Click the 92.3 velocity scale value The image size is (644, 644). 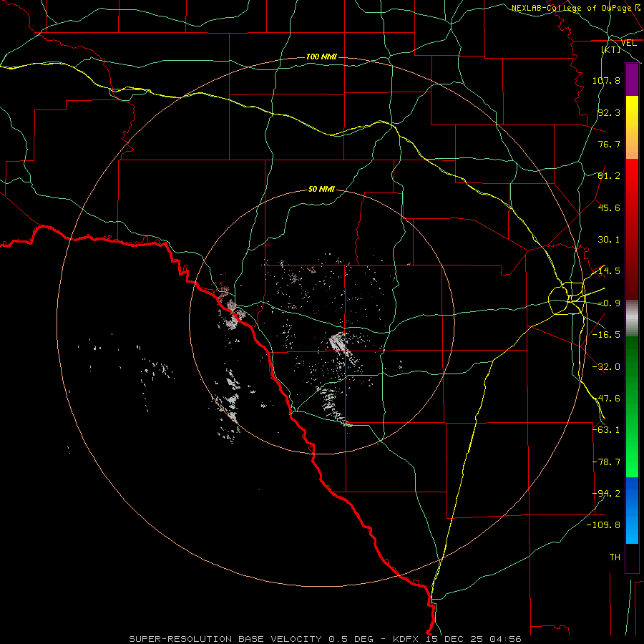pyautogui.click(x=609, y=112)
